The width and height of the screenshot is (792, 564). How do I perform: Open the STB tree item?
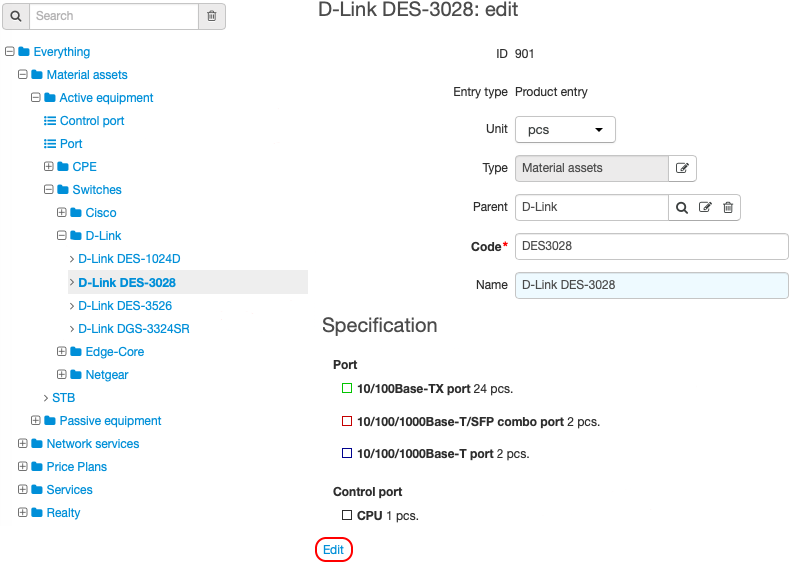click(x=64, y=398)
